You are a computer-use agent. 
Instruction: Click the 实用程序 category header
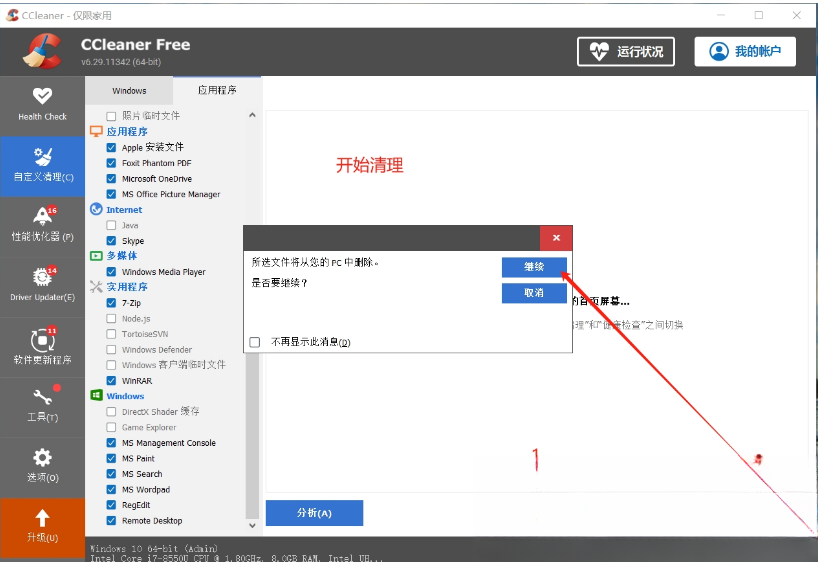(127, 287)
